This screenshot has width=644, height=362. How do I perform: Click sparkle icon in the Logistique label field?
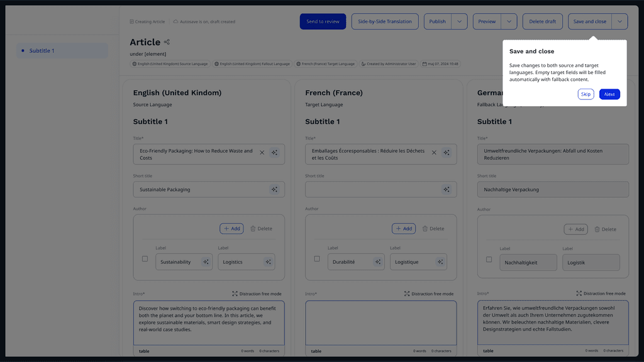(x=440, y=262)
